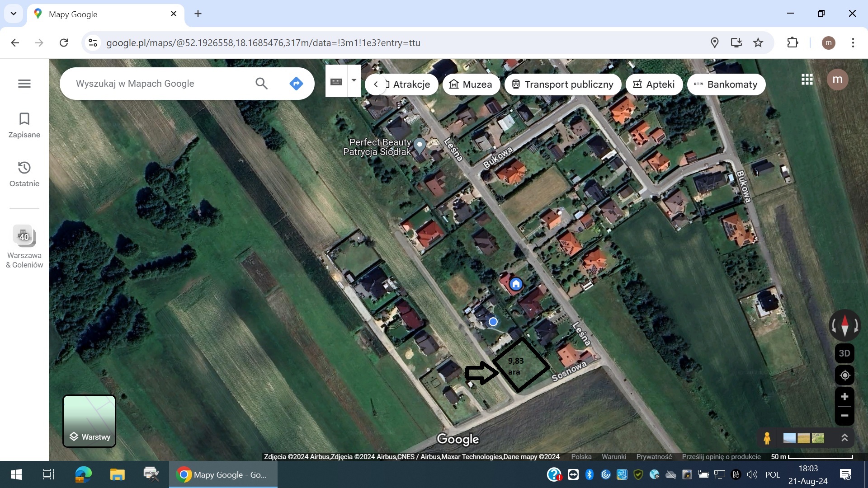
Task: Click the compass to reset north
Action: 844,325
